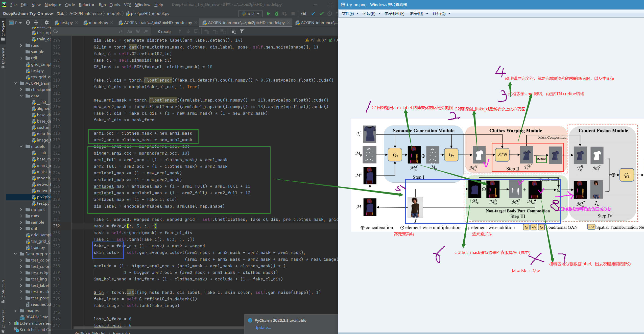Screen dimensions: 644x334
Task: Click Git update project arrow
Action: pyautogui.click(x=313, y=14)
